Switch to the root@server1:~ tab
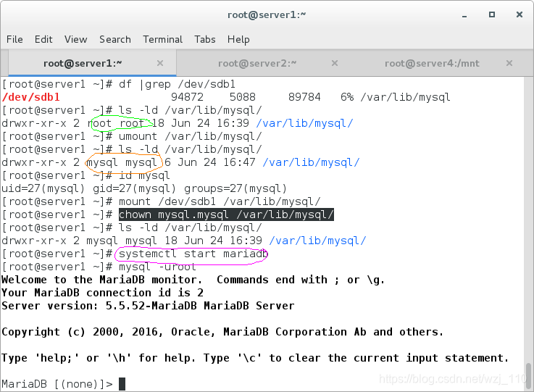Image resolution: width=534 pixels, height=392 pixels. [x=92, y=63]
